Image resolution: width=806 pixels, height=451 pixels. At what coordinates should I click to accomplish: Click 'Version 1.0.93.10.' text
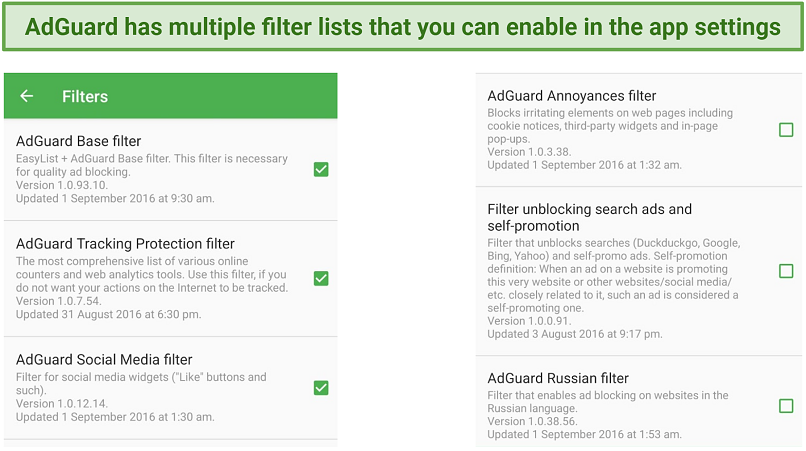[x=62, y=185]
